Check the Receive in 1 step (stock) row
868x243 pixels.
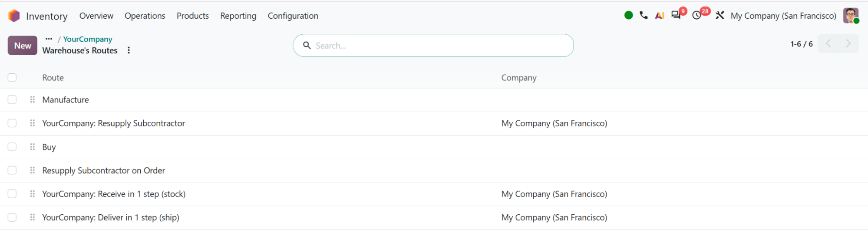point(12,194)
